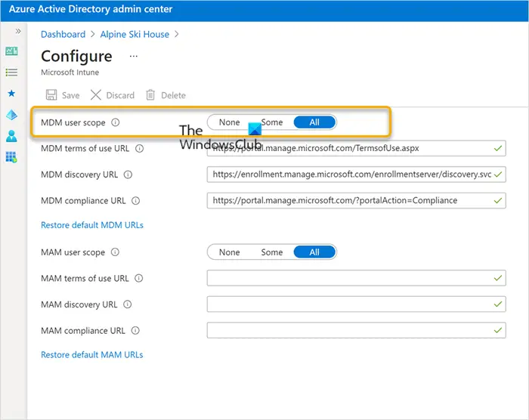Click the MDM terms of use URL field
The width and height of the screenshot is (529, 420).
coord(356,148)
